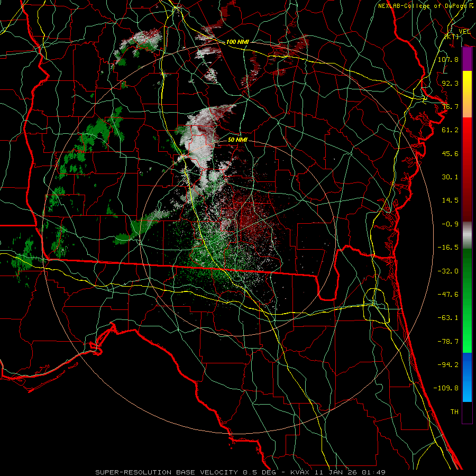Click the -47.6 velocity scale value

coord(448,295)
